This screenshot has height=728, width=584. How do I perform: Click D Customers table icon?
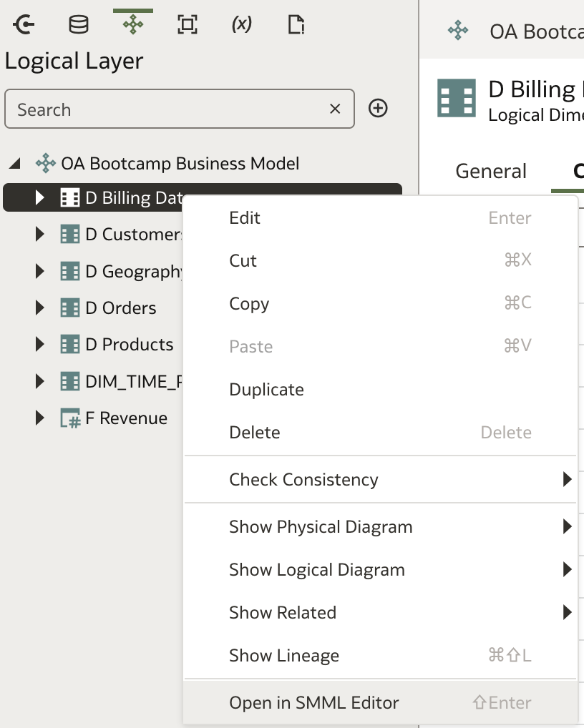pos(70,234)
